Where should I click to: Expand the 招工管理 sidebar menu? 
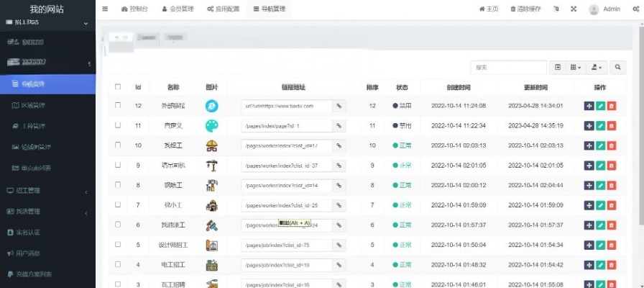coord(47,191)
